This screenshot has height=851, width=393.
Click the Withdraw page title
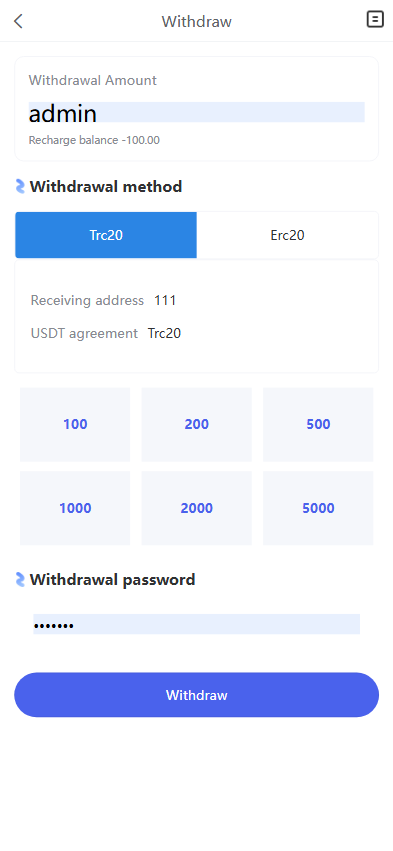196,22
